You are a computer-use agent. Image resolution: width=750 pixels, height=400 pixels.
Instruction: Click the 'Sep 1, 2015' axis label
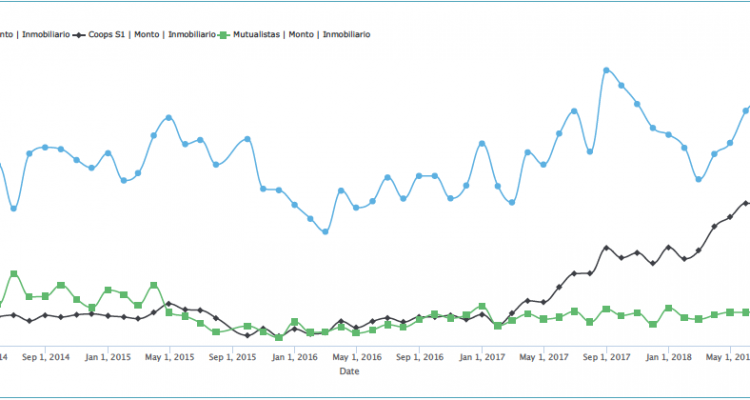click(232, 356)
